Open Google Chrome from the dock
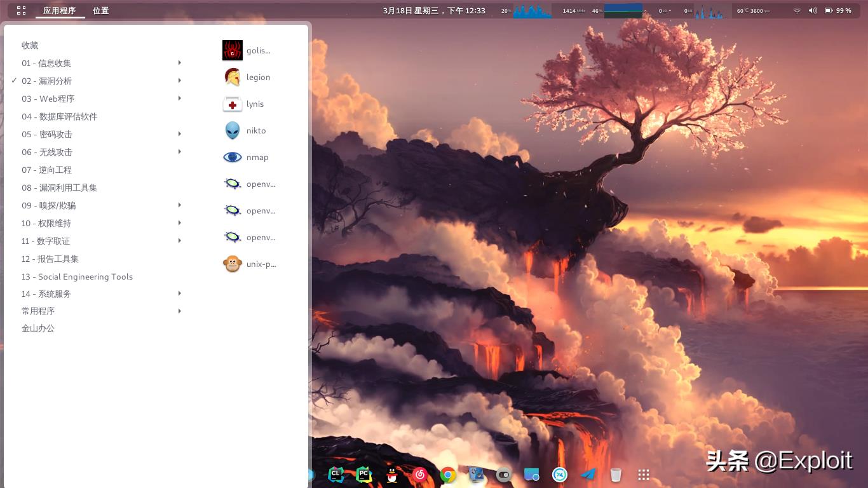This screenshot has height=488, width=868. [448, 475]
